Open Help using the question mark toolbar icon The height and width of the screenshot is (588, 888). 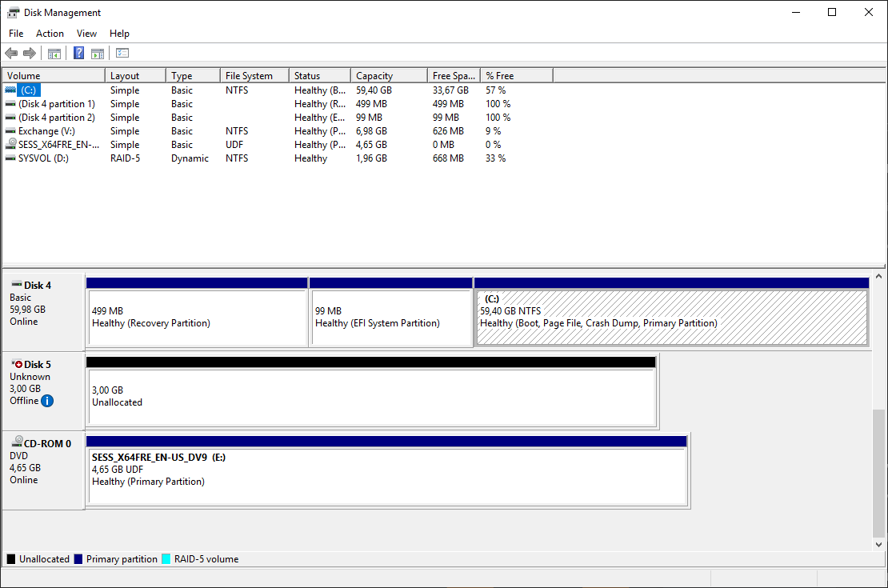click(x=78, y=53)
